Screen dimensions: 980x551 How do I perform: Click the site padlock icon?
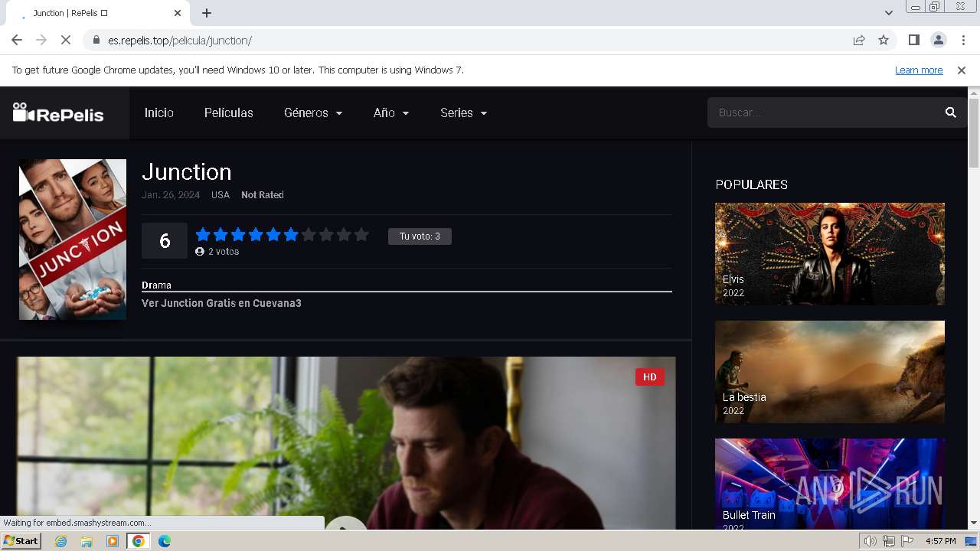(x=96, y=40)
